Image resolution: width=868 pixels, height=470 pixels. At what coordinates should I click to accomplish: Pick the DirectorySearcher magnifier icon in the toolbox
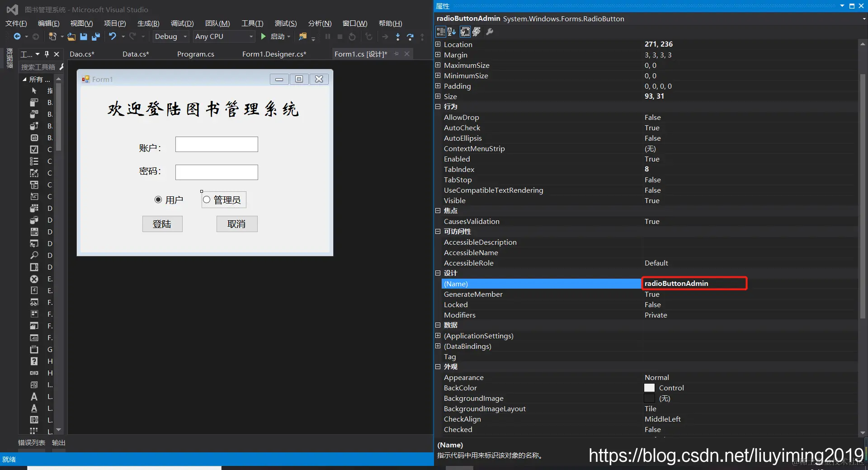pyautogui.click(x=34, y=256)
